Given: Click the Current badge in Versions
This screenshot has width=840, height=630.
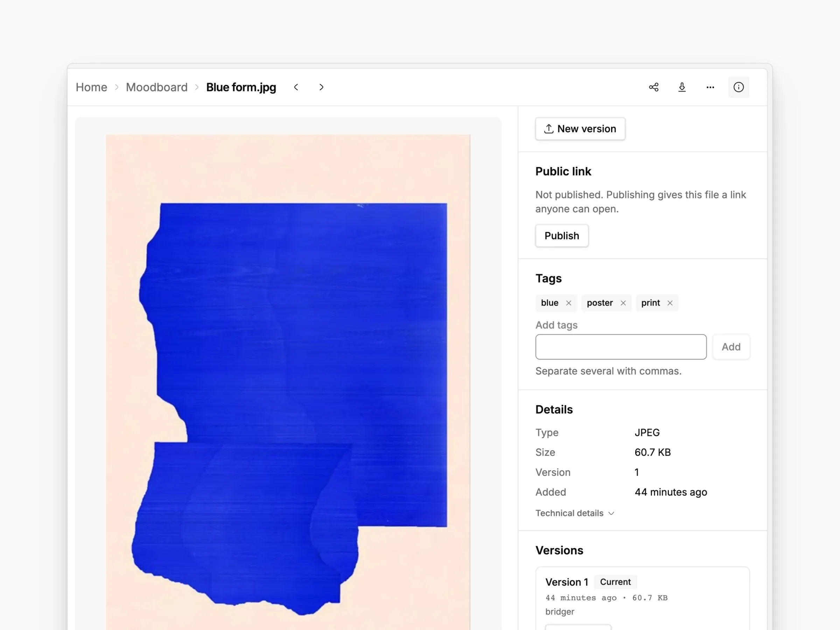Looking at the screenshot, I should (615, 582).
